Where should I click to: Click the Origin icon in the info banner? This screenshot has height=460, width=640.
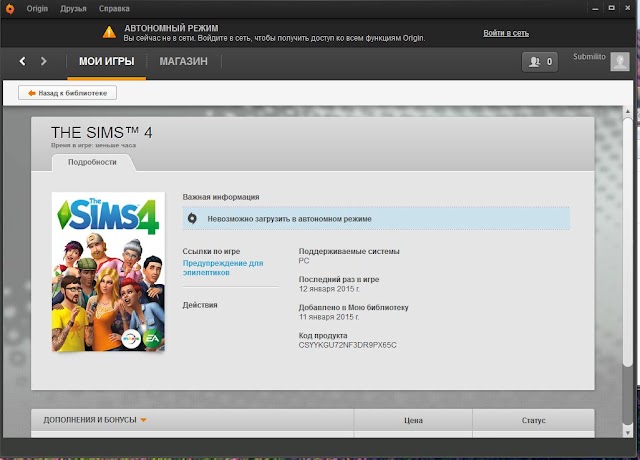(192, 218)
